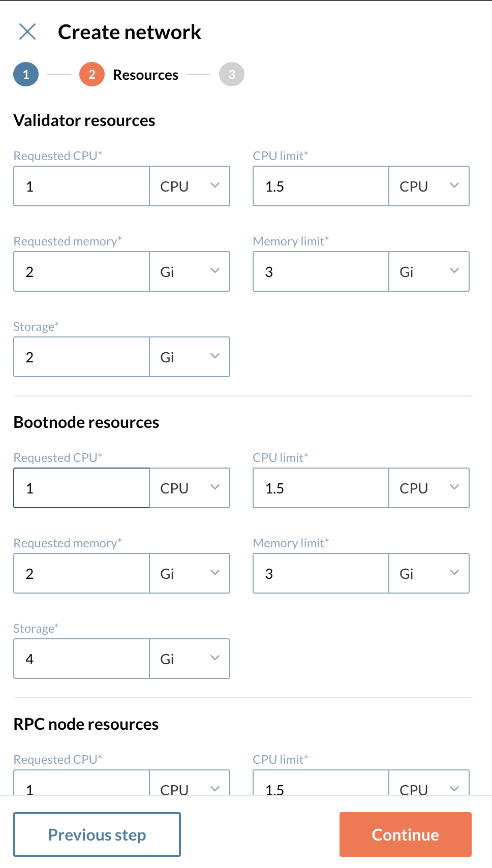The image size is (492, 868).
Task: Click the step 2 Resources indicator
Action: (x=91, y=74)
